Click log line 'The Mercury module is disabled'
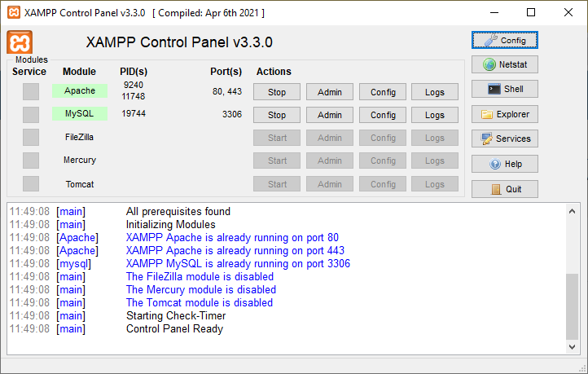Viewport: 588px width, 374px height. coord(201,289)
